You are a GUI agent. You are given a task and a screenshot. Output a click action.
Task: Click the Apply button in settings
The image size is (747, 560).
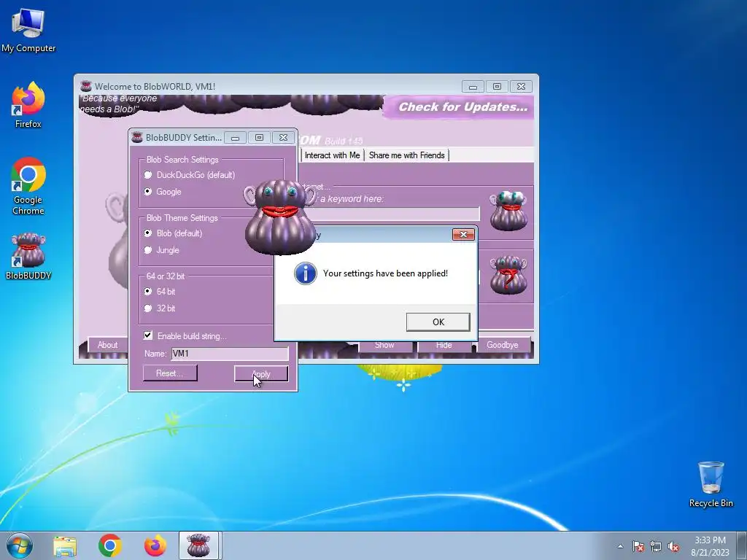coord(261,374)
